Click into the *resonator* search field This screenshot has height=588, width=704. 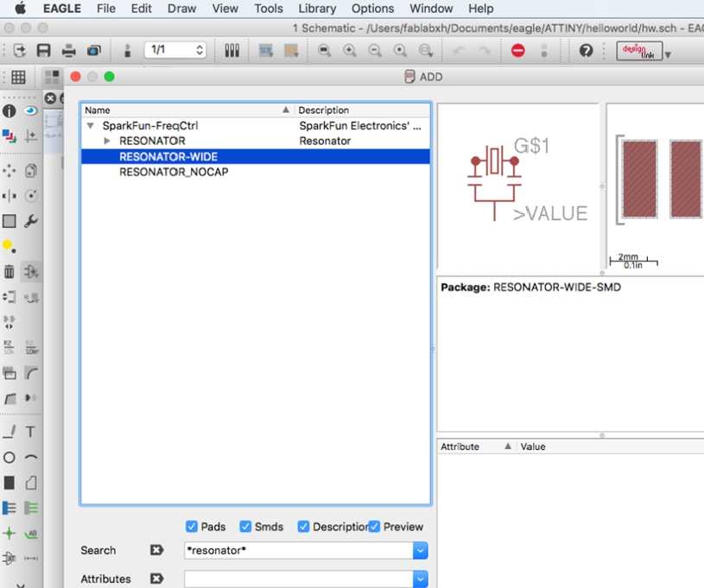pos(298,550)
